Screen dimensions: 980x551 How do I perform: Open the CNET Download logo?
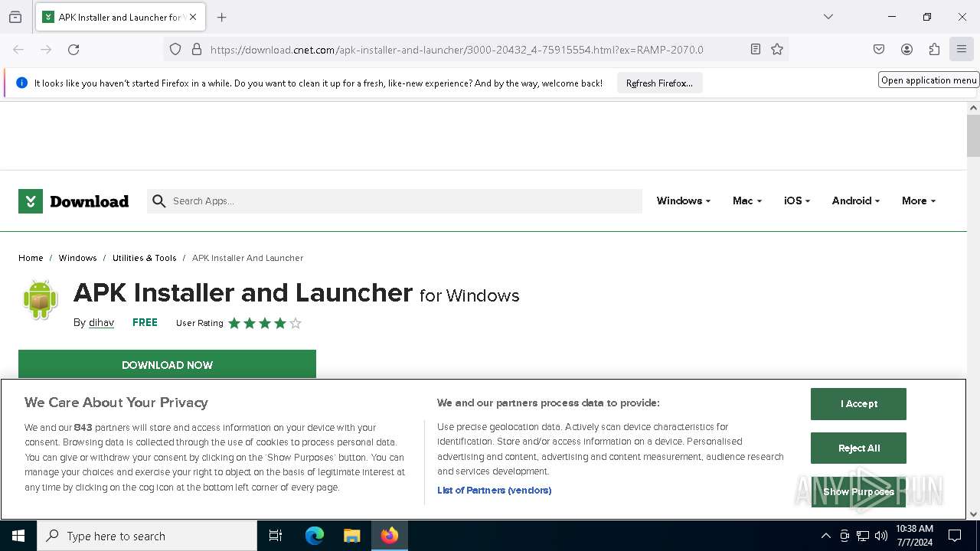tap(73, 201)
